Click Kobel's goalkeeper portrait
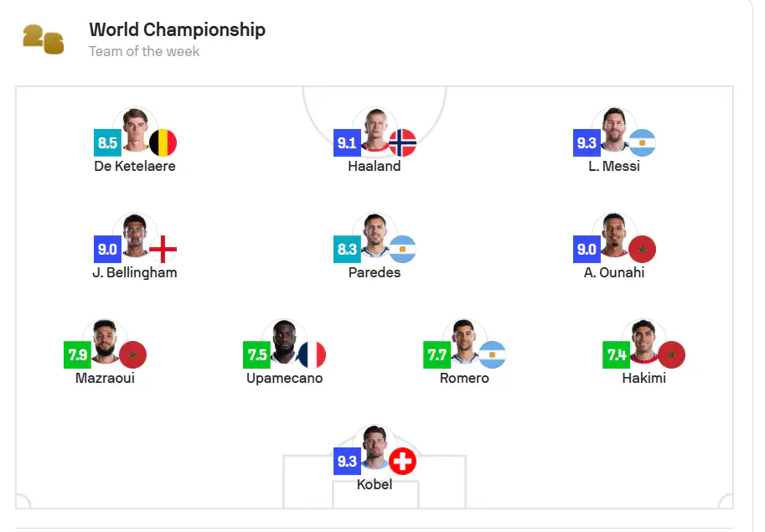Screen dimensions: 765x532 click(x=375, y=448)
